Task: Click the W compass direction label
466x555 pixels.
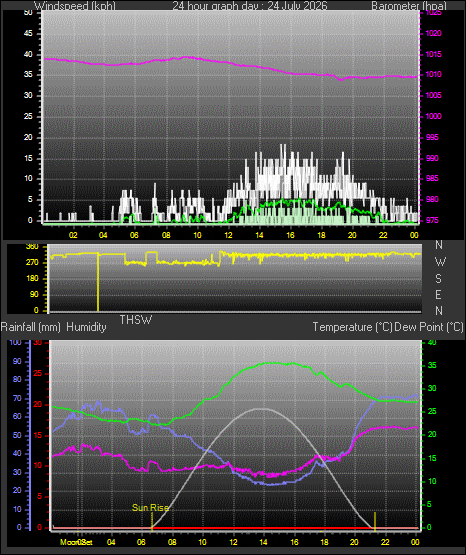Action: click(x=440, y=262)
